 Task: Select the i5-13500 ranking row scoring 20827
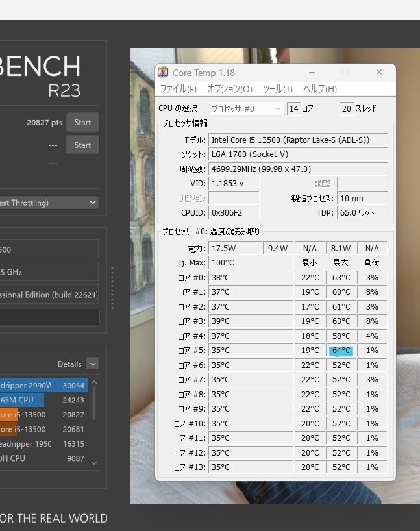[44, 415]
